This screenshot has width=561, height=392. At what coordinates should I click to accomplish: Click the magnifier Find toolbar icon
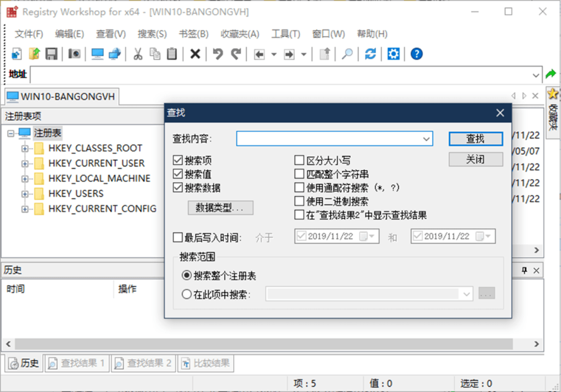click(x=347, y=54)
